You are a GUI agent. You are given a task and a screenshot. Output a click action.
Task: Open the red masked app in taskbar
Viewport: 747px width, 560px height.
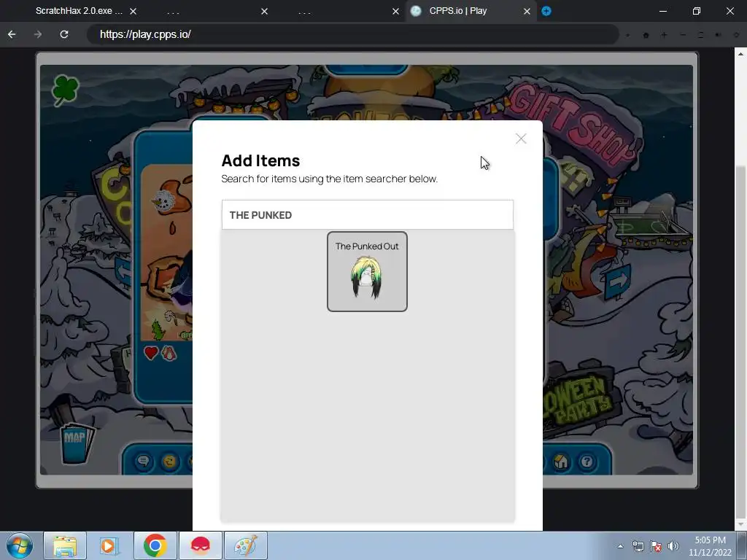pos(200,545)
